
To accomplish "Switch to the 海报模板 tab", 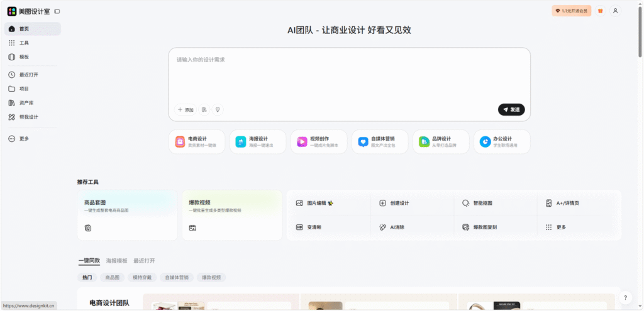I will coord(116,261).
